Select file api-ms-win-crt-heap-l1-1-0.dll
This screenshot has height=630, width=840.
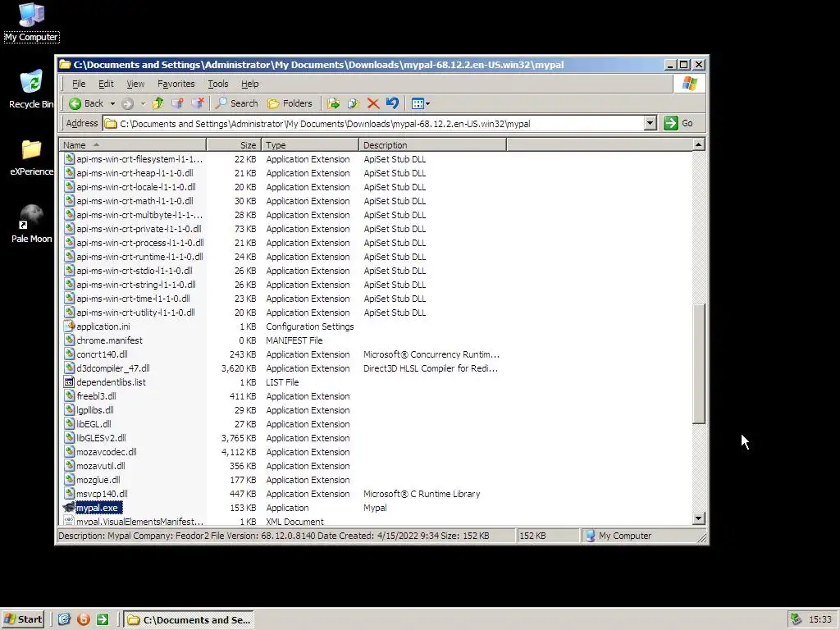[135, 173]
